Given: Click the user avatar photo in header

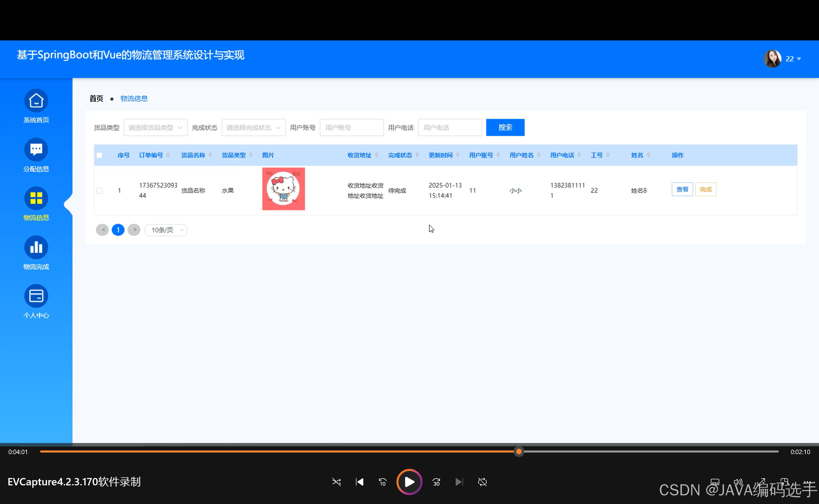Looking at the screenshot, I should coord(772,59).
